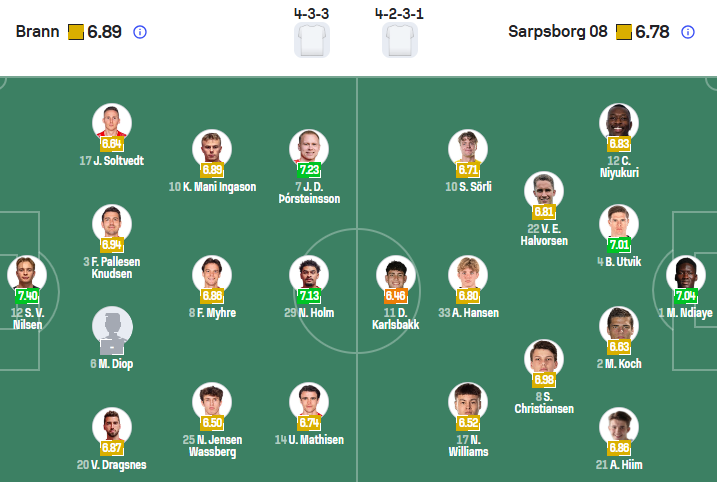717x482 pixels.
Task: Open goalkeeper S. V. Nilsen's photo
Action: 27,275
